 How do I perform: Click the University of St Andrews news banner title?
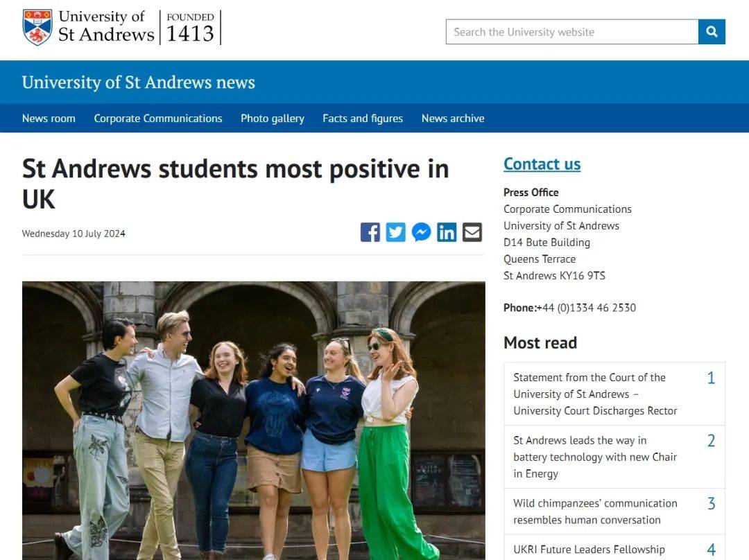[x=139, y=82]
